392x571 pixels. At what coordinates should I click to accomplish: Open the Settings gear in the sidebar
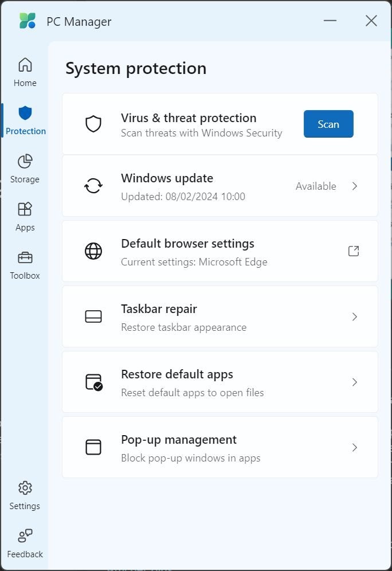(x=25, y=488)
